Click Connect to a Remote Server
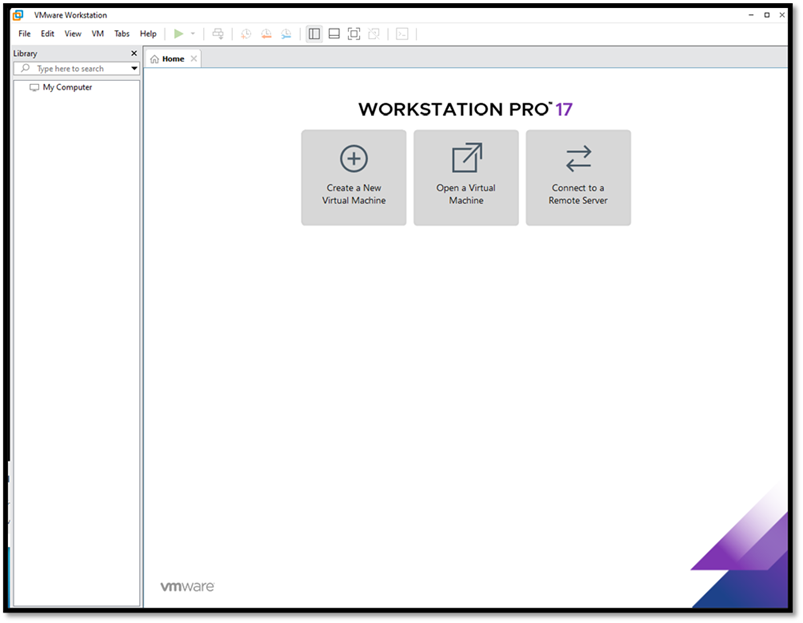Image resolution: width=803 pixels, height=623 pixels. (578, 177)
